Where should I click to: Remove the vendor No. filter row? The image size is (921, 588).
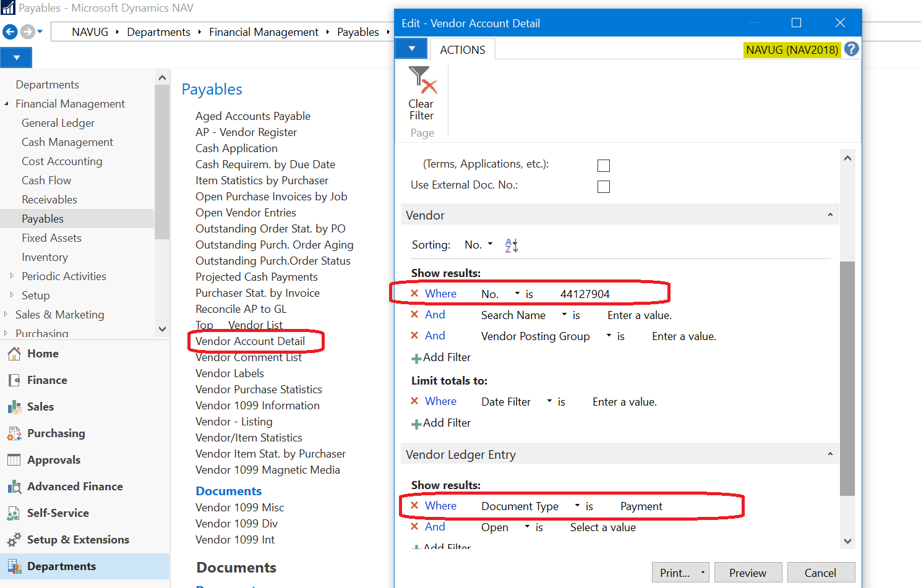pos(414,294)
